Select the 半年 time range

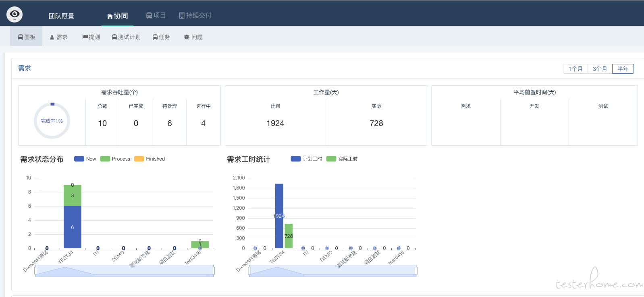[x=623, y=69]
